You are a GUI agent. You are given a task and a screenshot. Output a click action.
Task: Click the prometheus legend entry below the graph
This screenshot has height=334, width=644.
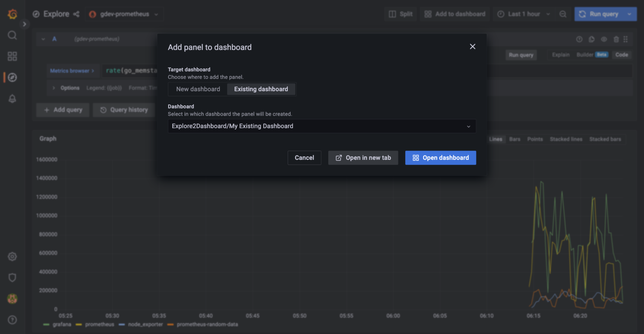click(x=99, y=324)
